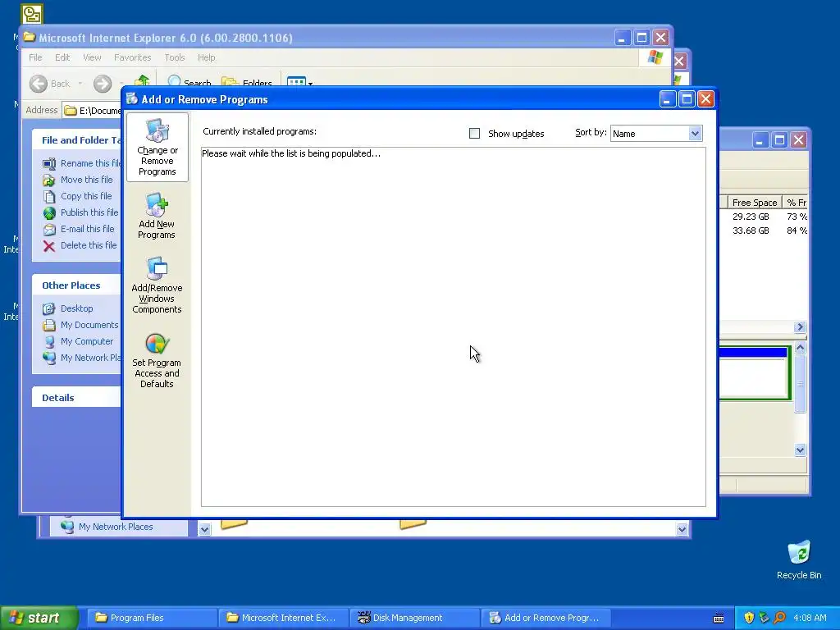Switch to Microsoft Internet Explorer taskbar button
This screenshot has width=840, height=630.
(283, 618)
